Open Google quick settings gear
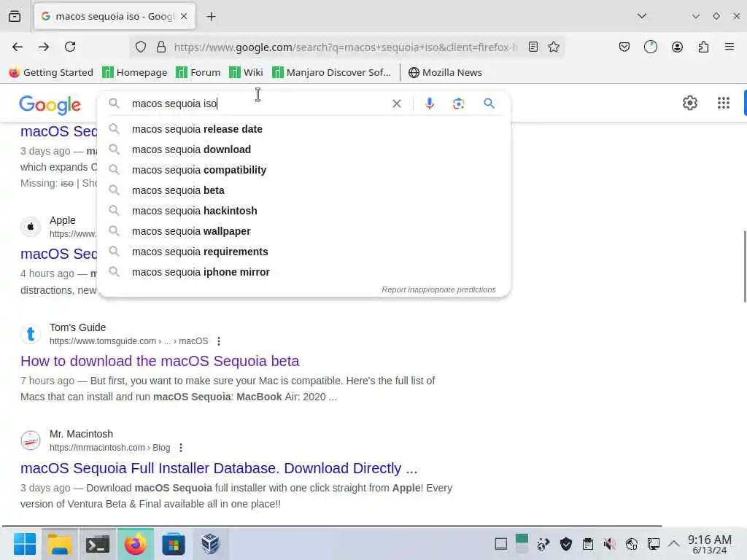The width and height of the screenshot is (747, 560). pyautogui.click(x=690, y=103)
